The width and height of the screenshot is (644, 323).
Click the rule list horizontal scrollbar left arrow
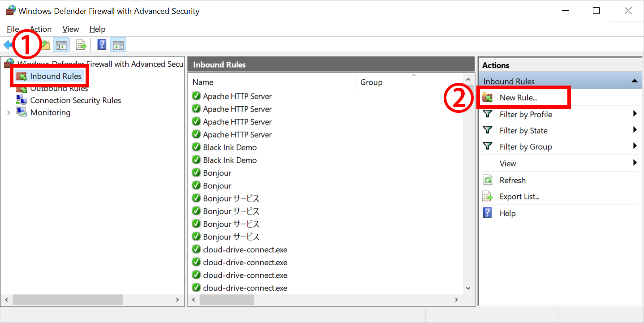pyautogui.click(x=194, y=300)
